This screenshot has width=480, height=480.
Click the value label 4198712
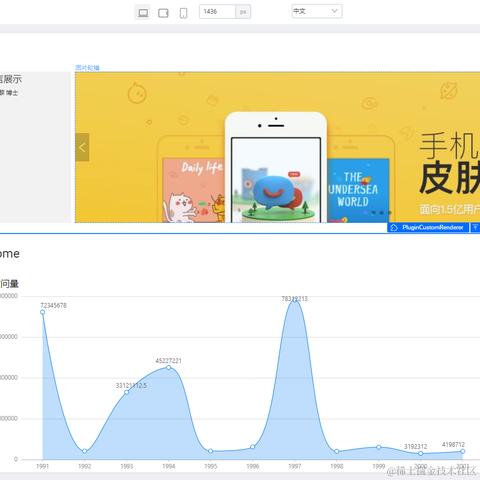click(453, 444)
